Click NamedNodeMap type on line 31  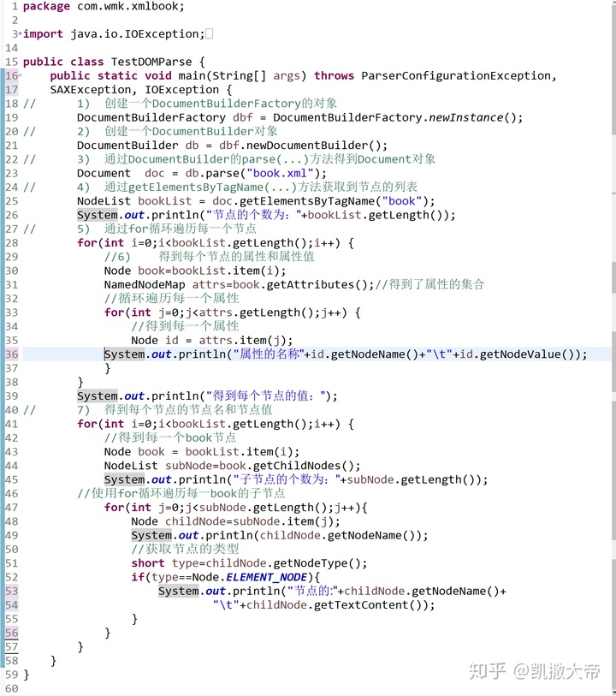[x=145, y=284]
